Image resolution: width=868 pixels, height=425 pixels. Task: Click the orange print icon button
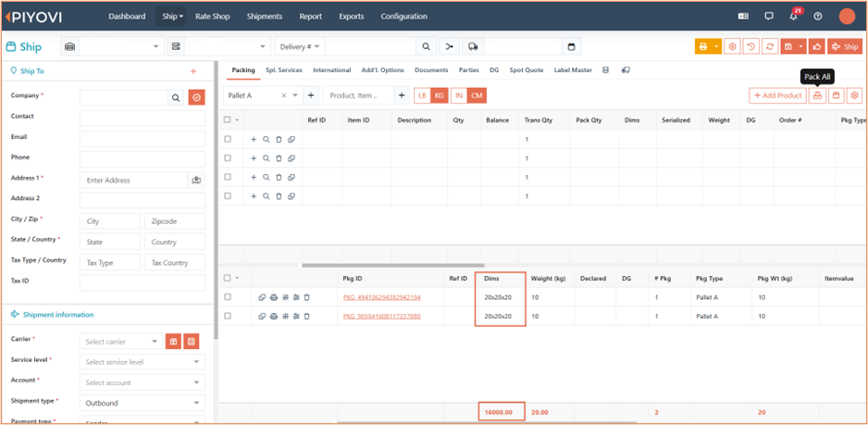703,46
